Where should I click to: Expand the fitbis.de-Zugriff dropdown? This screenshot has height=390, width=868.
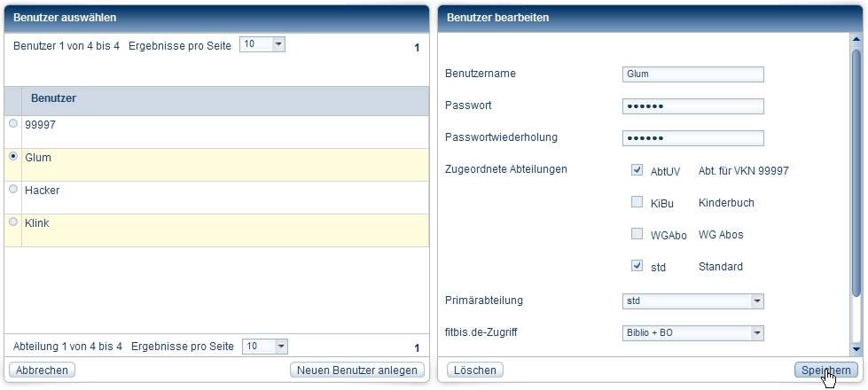coord(756,333)
